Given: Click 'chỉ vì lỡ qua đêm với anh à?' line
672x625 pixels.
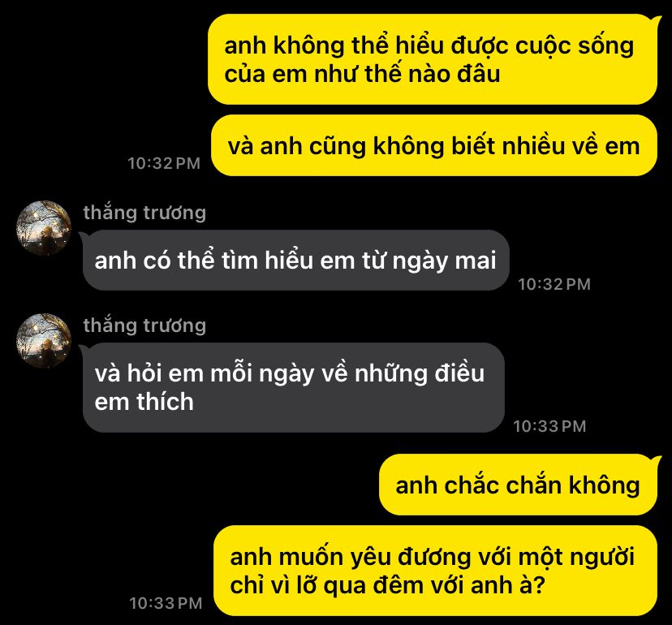Looking at the screenshot, I should tap(387, 585).
